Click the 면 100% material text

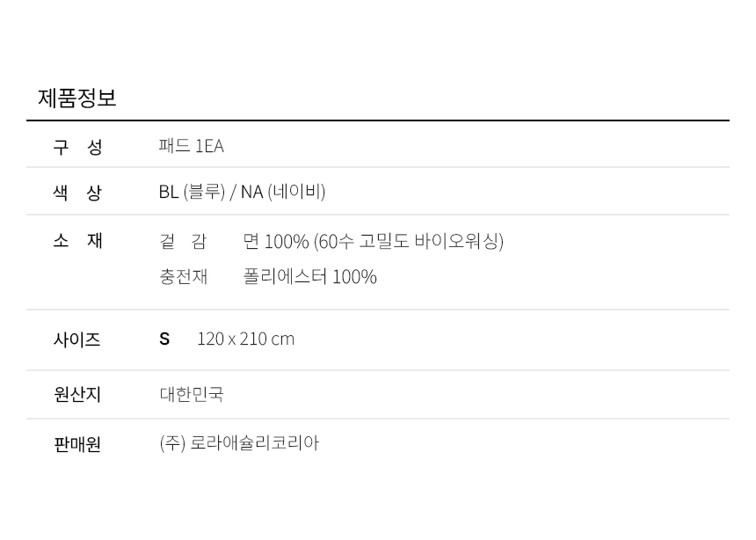click(275, 241)
